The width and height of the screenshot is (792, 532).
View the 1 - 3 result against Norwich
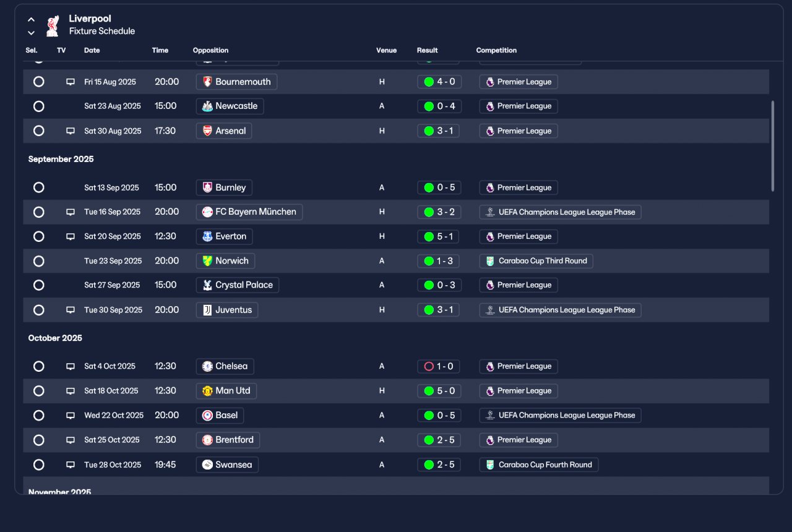pyautogui.click(x=439, y=261)
